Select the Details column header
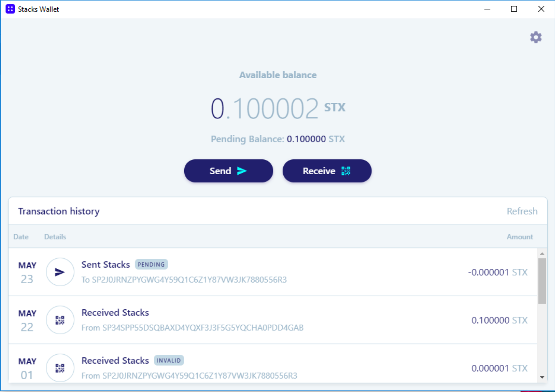This screenshot has height=392, width=555. click(55, 237)
